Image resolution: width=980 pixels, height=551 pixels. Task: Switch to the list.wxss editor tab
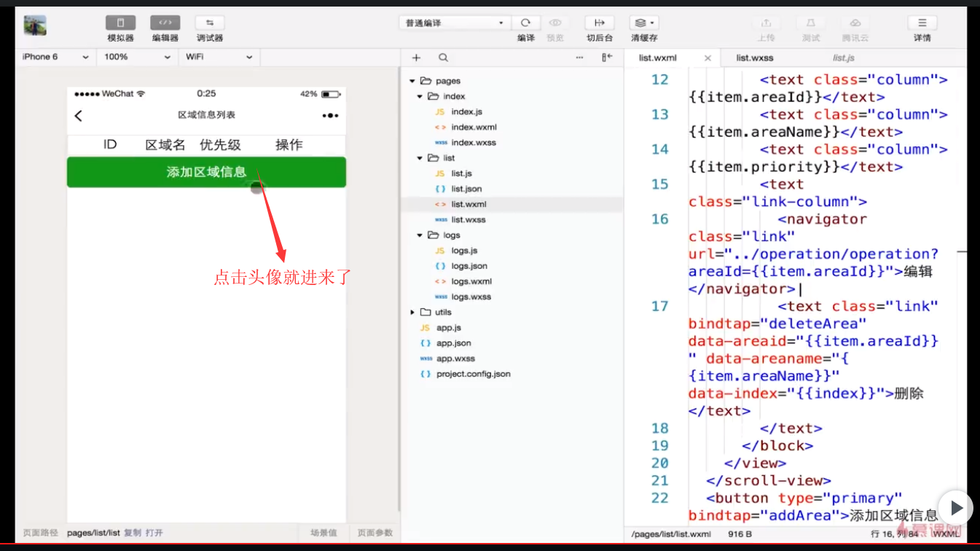[x=755, y=58]
